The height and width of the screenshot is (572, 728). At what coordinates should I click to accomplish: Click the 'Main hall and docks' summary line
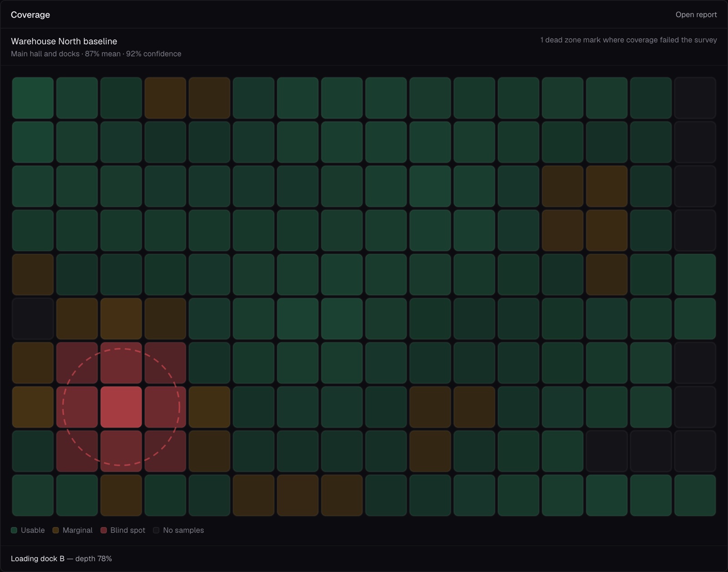96,54
